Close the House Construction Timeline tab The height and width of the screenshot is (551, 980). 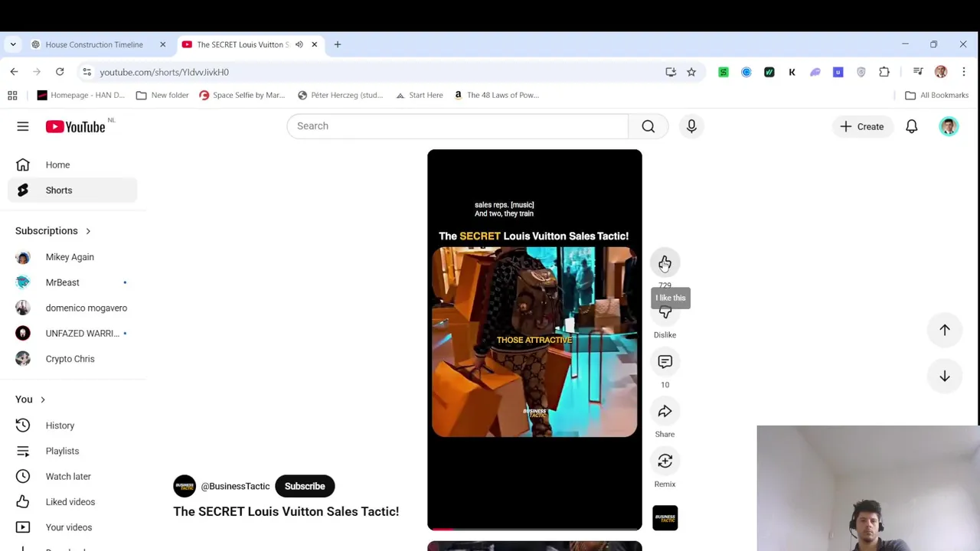pyautogui.click(x=162, y=44)
